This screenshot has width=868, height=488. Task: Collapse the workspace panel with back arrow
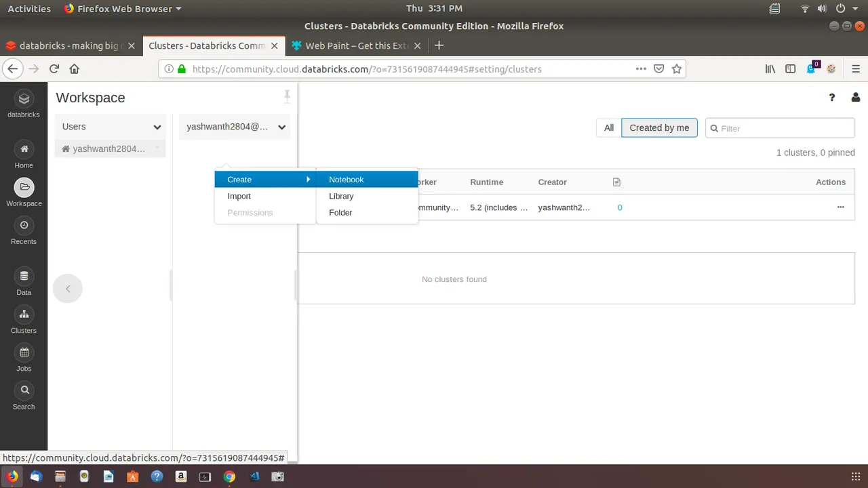pos(68,289)
